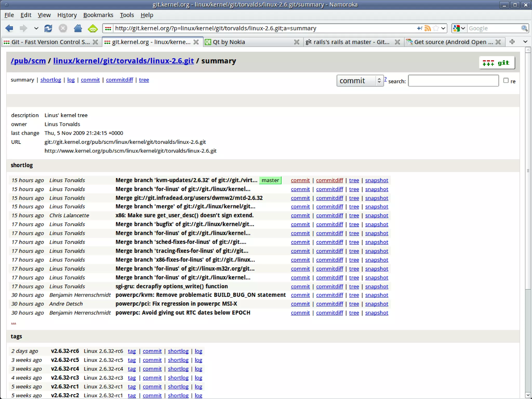The height and width of the screenshot is (399, 532).
Task: Click the vertical scrollbar thumb
Action: click(528, 170)
